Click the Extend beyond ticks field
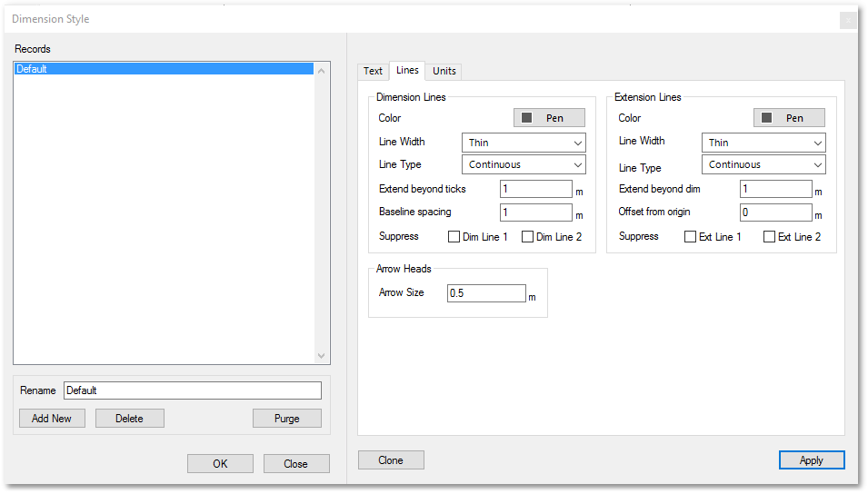The height and width of the screenshot is (494, 868). click(x=536, y=189)
